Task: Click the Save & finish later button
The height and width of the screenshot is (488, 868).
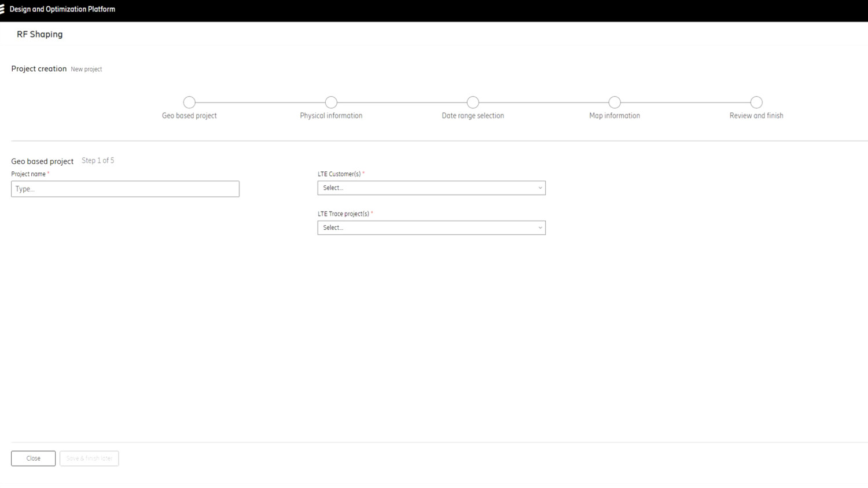Action: [89, 458]
